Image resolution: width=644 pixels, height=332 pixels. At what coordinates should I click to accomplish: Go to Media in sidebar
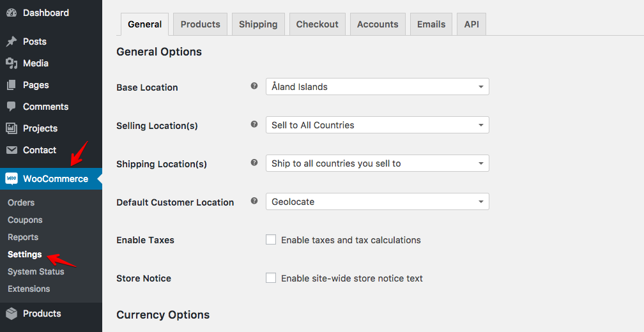click(x=36, y=63)
